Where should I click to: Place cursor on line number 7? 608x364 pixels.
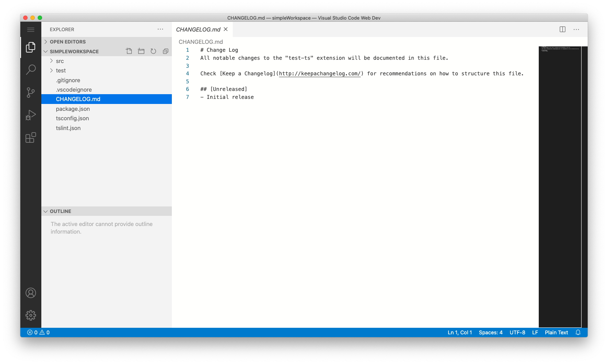[x=187, y=97]
